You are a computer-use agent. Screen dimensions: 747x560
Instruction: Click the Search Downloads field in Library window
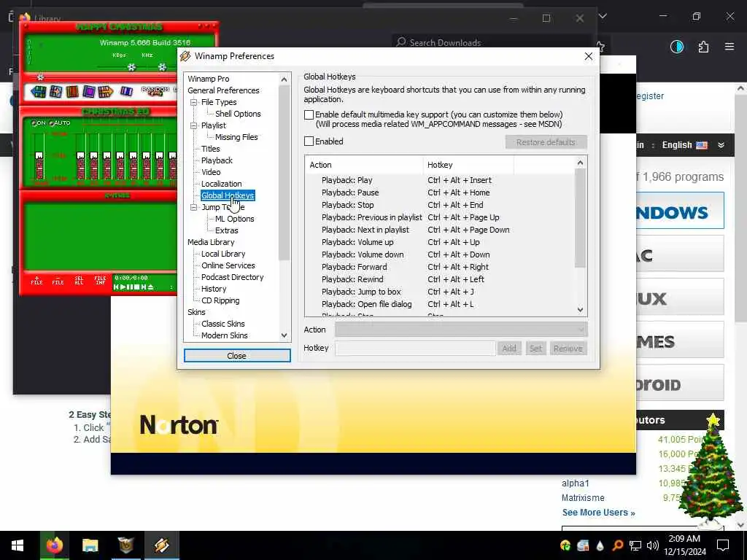coord(491,42)
